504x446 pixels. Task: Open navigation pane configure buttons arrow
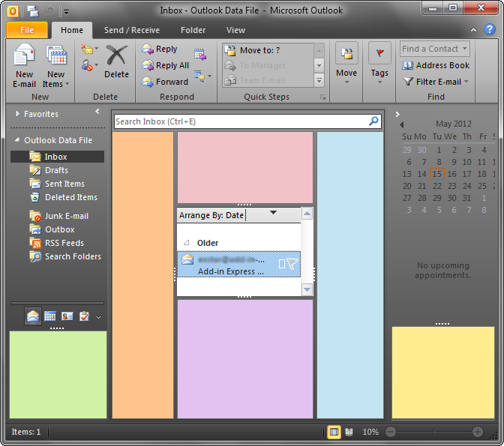(99, 317)
